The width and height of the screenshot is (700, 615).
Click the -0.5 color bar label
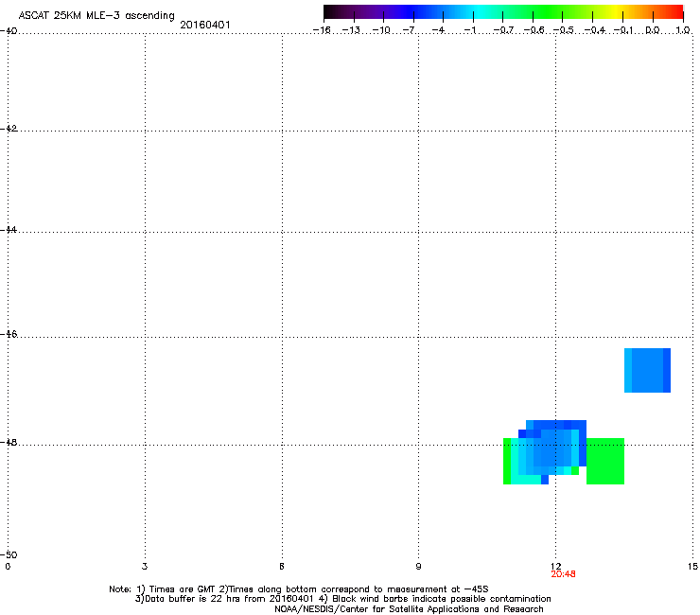[x=564, y=30]
